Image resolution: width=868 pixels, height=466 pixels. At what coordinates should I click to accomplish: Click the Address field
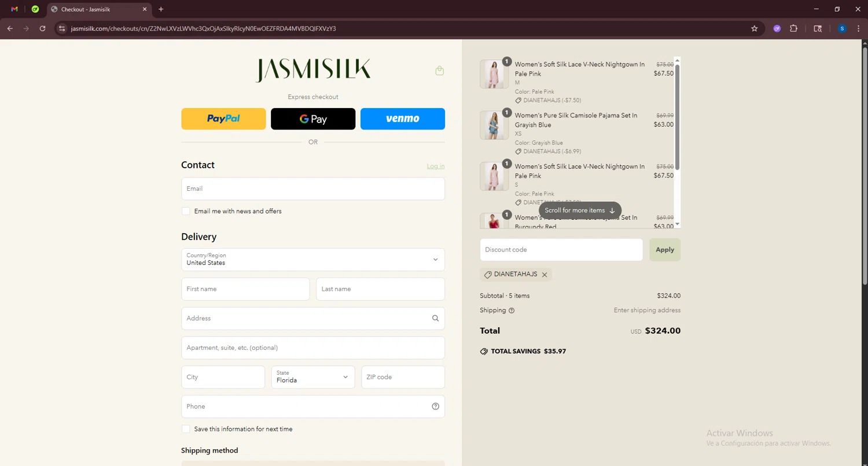tap(313, 318)
